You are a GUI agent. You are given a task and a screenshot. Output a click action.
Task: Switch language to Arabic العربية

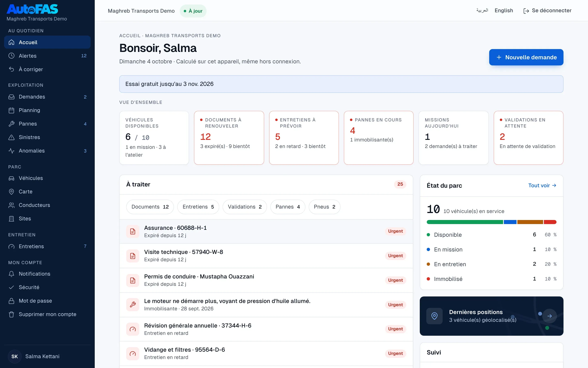tap(482, 10)
